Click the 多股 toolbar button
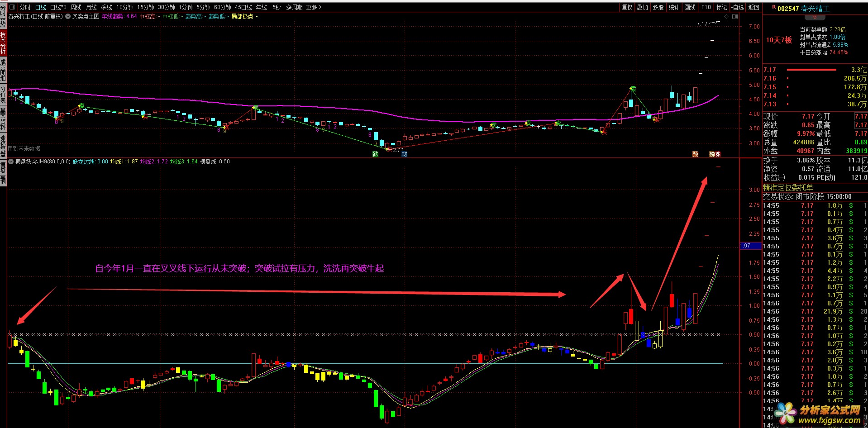This screenshot has width=868, height=428. click(x=658, y=7)
